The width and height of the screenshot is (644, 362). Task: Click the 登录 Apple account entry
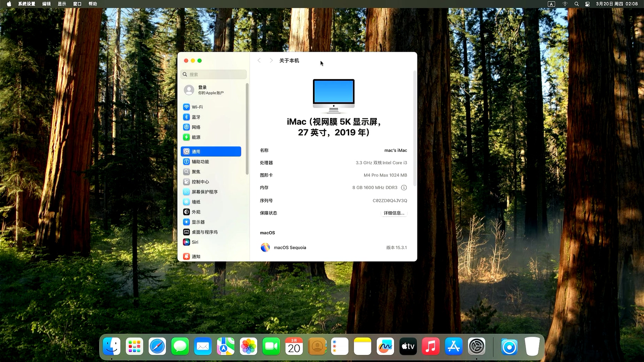click(x=211, y=90)
